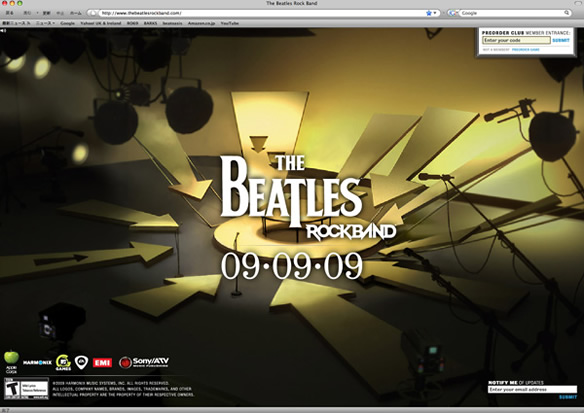
Task: Click the PREORDER GAME link
Action: click(x=526, y=50)
